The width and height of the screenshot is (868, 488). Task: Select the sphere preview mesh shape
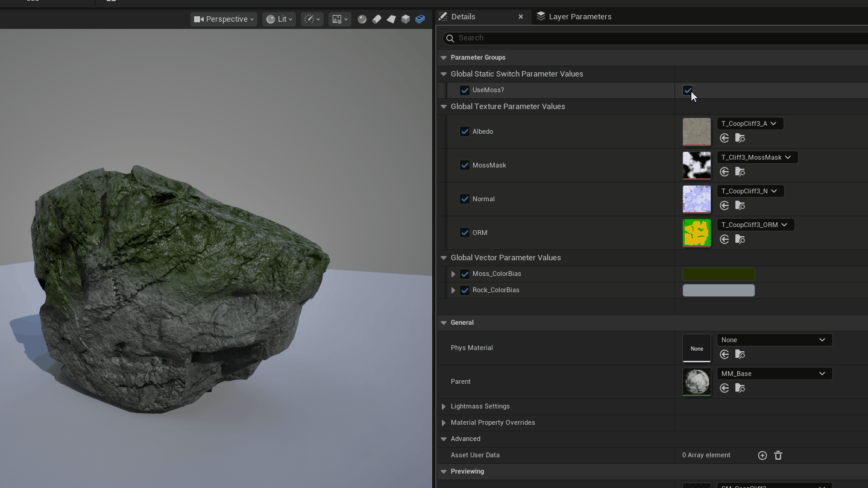point(362,19)
